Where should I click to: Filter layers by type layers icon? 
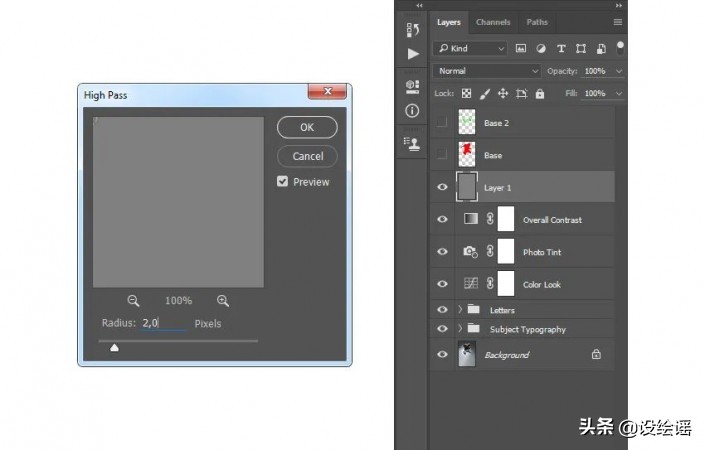[561, 49]
